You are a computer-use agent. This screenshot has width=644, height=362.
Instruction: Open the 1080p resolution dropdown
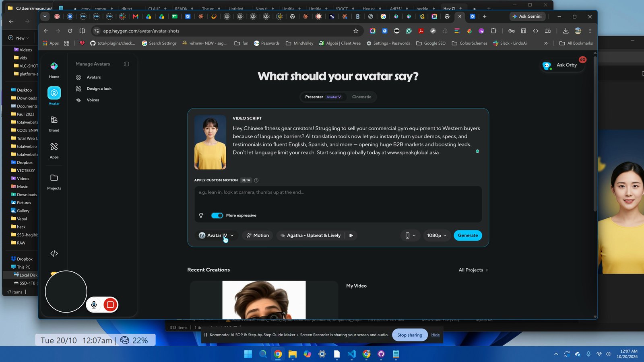[x=436, y=236]
